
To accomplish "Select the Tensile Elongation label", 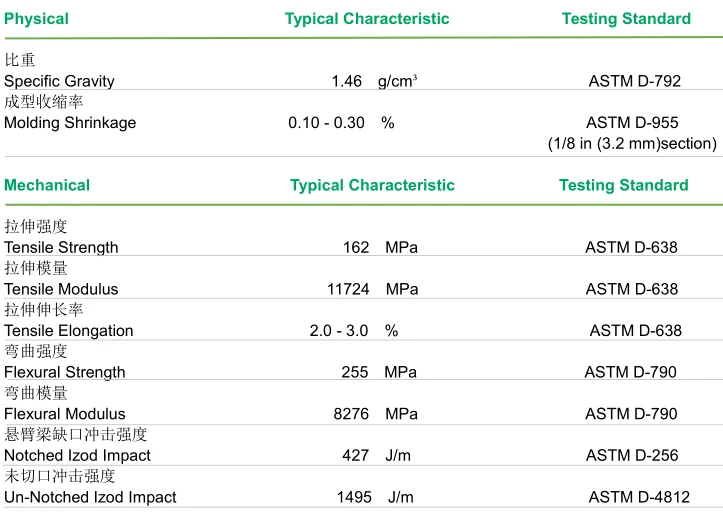I will pos(69,331).
